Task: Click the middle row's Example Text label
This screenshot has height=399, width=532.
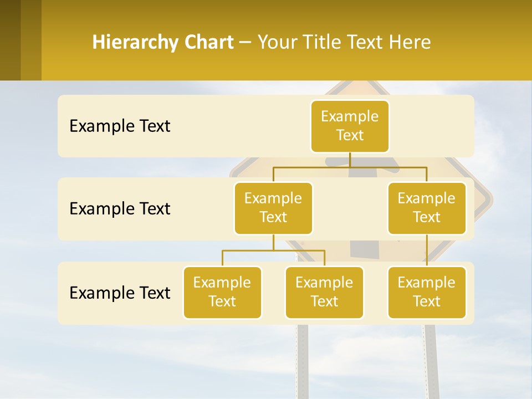Action: click(119, 209)
